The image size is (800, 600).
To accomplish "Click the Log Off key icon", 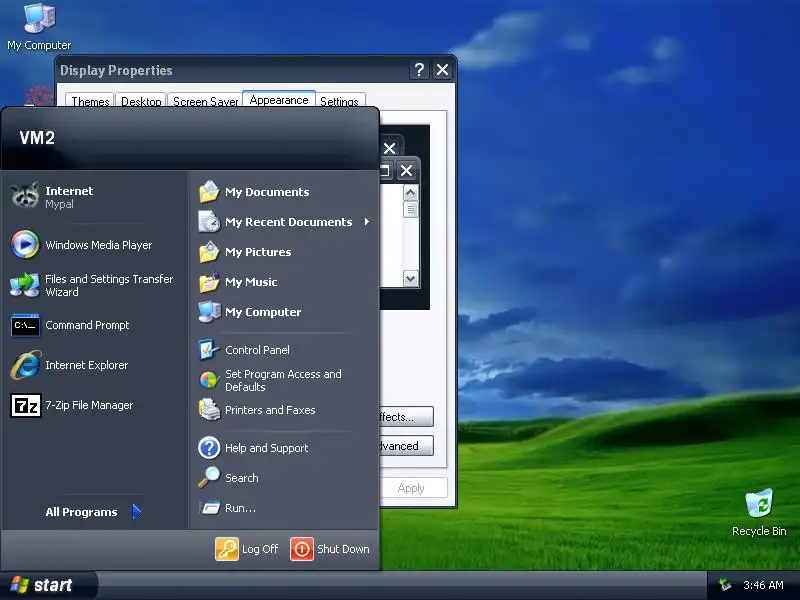I will [x=227, y=549].
